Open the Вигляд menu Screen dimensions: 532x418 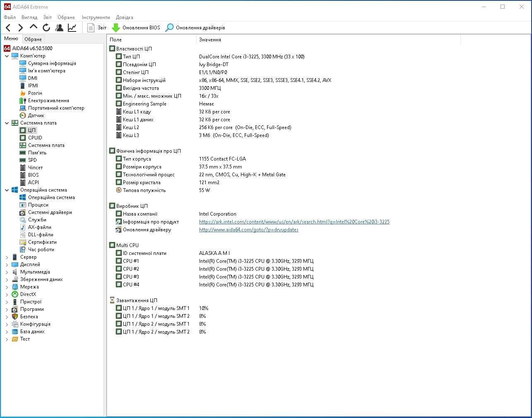[29, 17]
